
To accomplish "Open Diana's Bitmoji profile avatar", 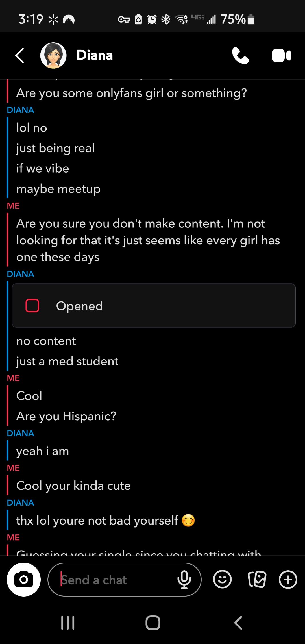I will [x=53, y=55].
